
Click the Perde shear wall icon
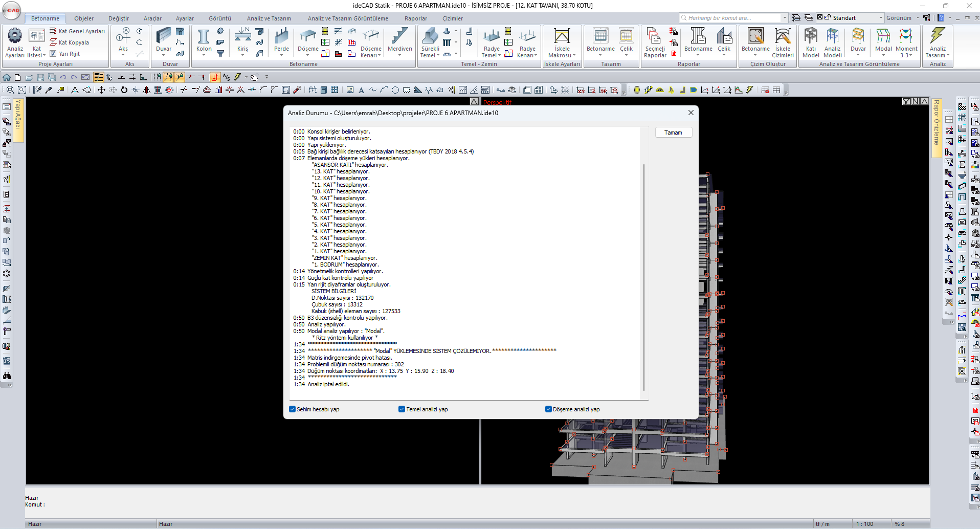[x=281, y=37]
